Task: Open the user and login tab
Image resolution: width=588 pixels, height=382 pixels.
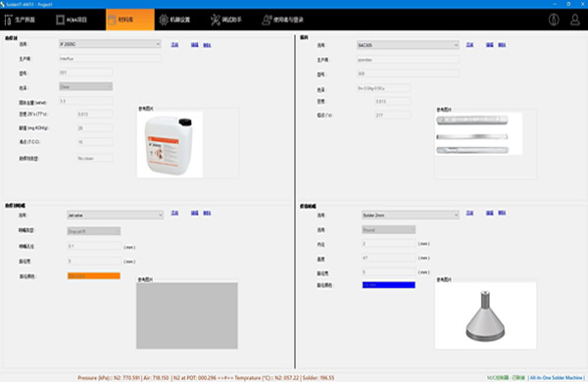Action: coord(282,20)
